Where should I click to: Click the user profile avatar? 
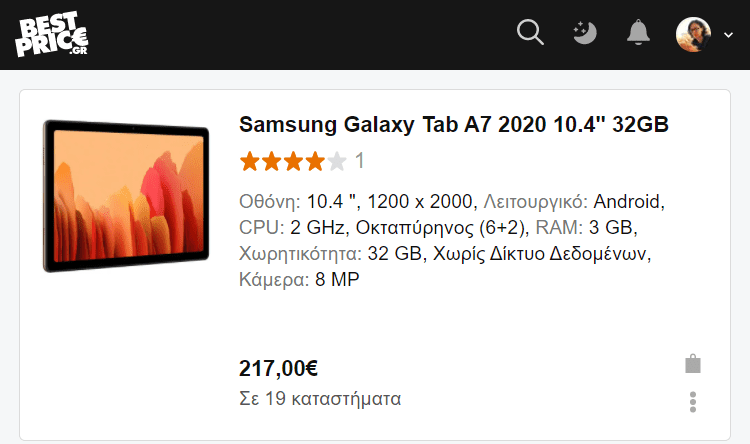click(x=693, y=34)
